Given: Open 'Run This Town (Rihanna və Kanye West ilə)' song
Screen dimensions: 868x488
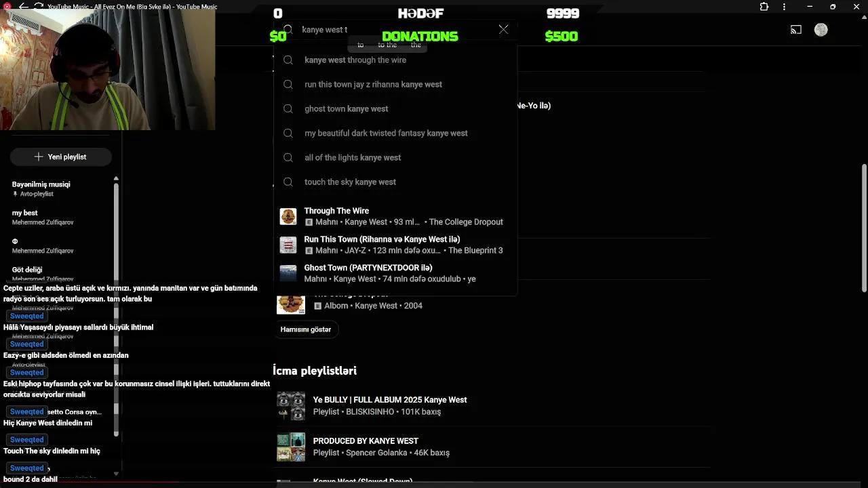Looking at the screenshot, I should tap(395, 245).
